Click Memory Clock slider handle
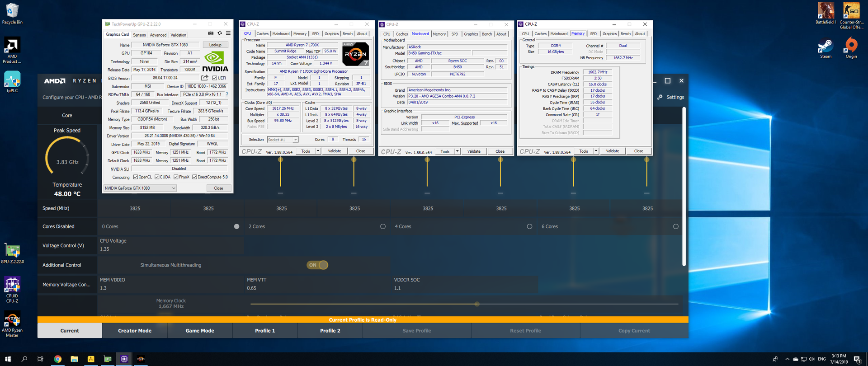The height and width of the screenshot is (366, 868). [x=477, y=304]
